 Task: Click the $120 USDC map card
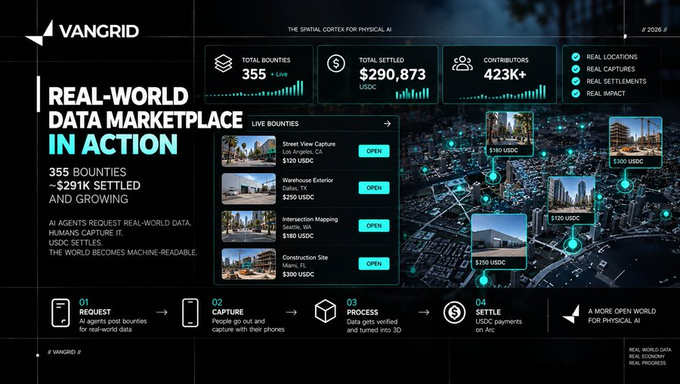coord(571,200)
